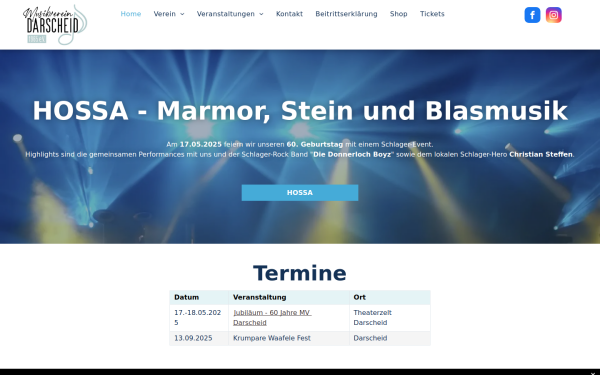Select the 13.09.2025 date cell

(x=199, y=338)
